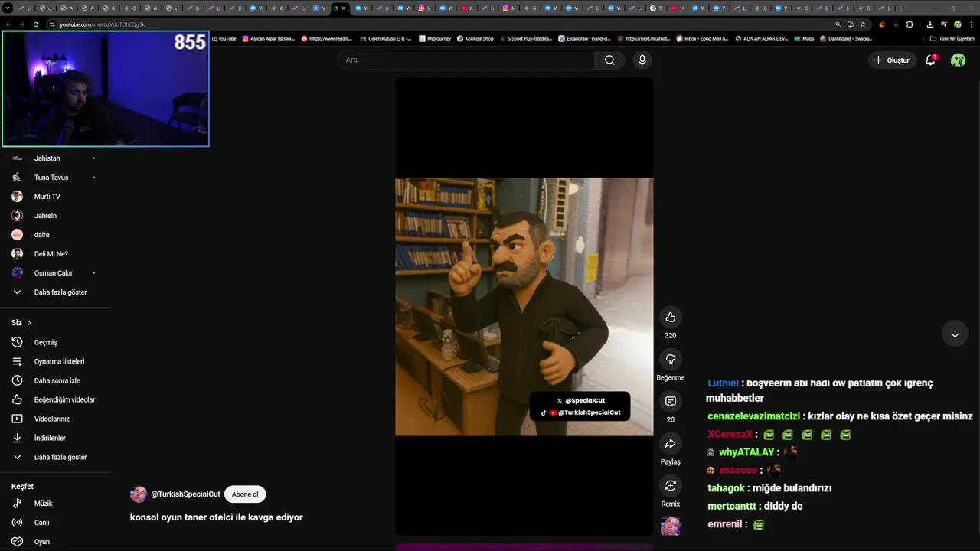Focus the Ara search field

(467, 60)
